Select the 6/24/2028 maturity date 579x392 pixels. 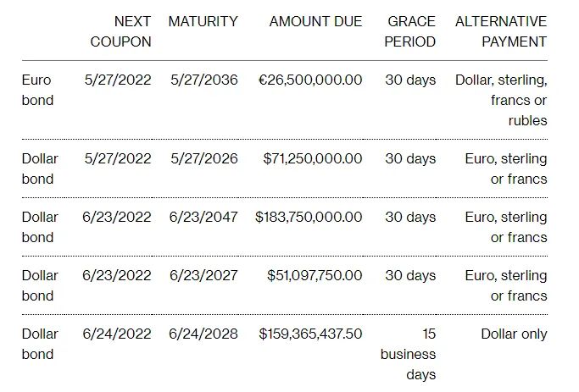203,334
